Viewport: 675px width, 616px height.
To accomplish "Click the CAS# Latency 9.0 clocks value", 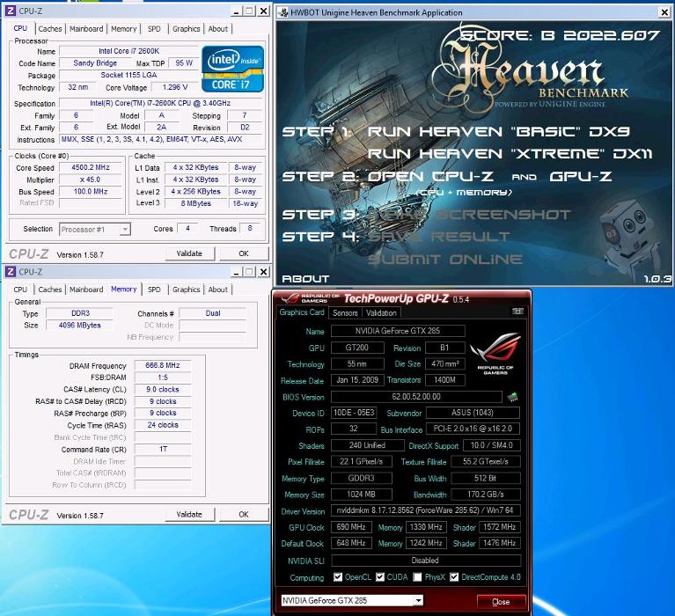I will [x=163, y=390].
